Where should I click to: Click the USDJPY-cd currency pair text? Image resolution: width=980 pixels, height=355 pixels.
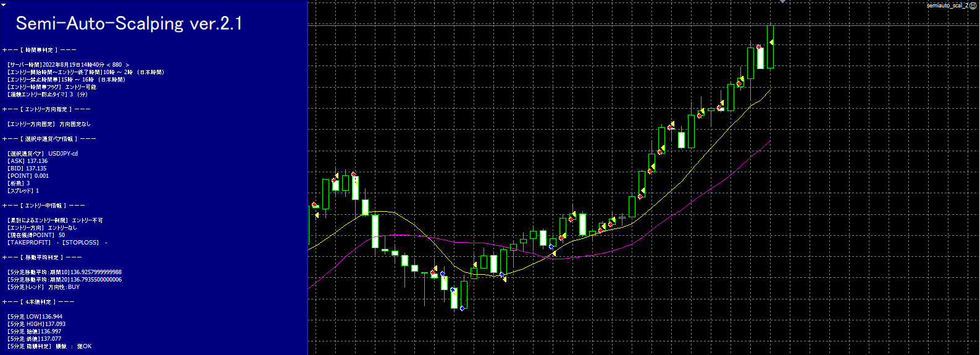[63, 154]
